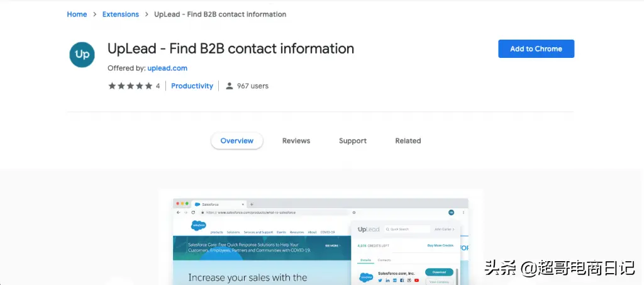The image size is (644, 285).
Task: Open the 'Events' nav item on Salesforce
Action: point(281,232)
